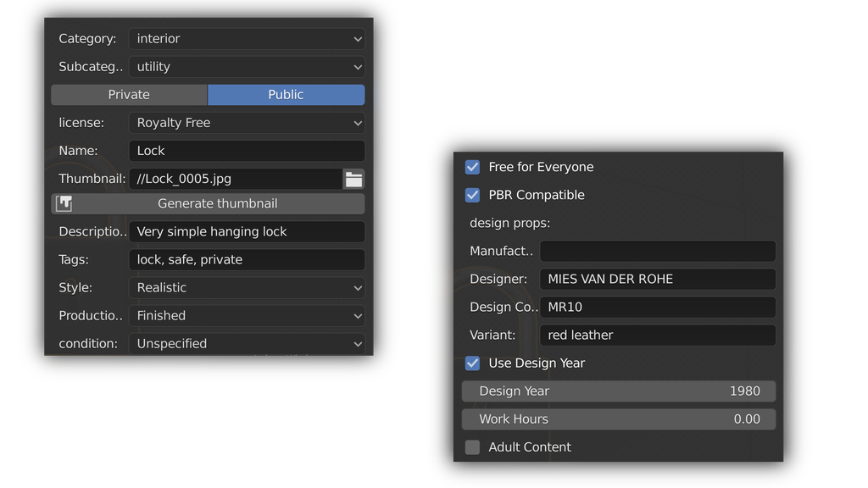Viewport: 868px width, 488px height.
Task: Click the Tags field with lock, safe, private
Action: pyautogui.click(x=247, y=260)
